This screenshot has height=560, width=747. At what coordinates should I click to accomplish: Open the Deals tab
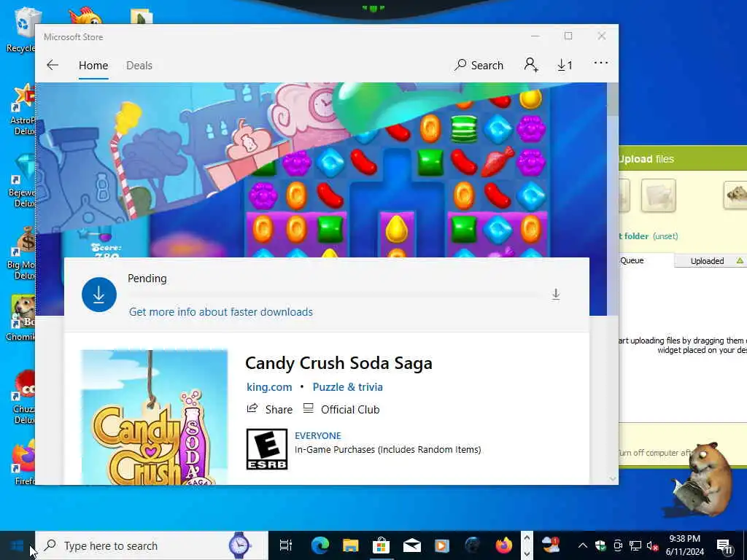coord(139,65)
